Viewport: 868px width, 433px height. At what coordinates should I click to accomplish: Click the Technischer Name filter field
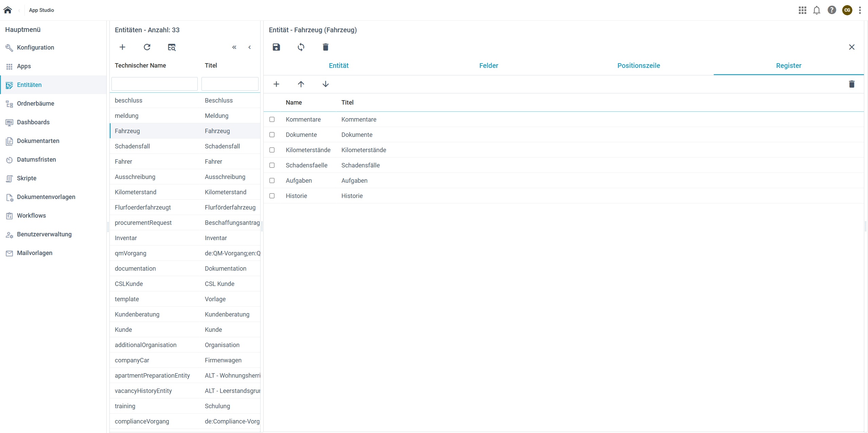click(154, 84)
